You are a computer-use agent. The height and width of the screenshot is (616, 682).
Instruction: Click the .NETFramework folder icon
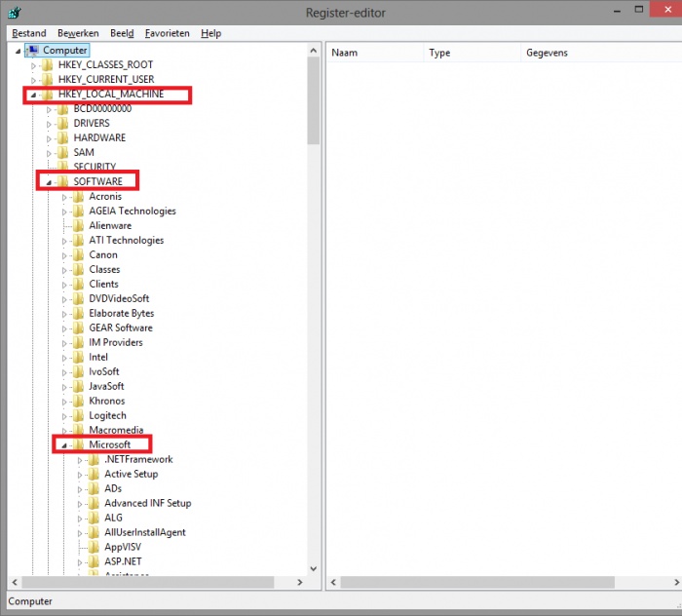click(x=94, y=460)
